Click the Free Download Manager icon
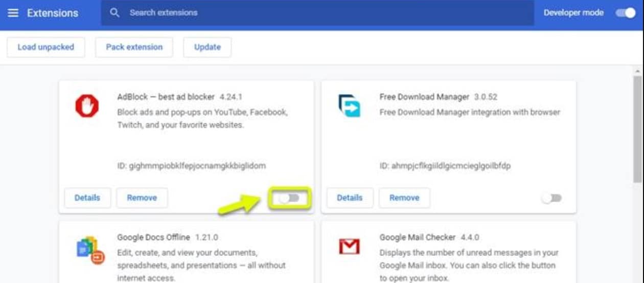 point(349,106)
